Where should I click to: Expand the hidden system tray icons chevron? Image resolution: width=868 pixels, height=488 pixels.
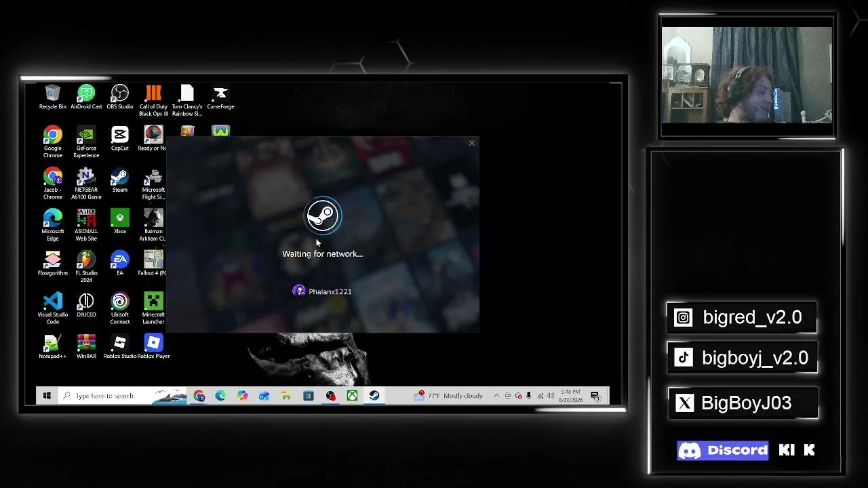(x=496, y=396)
